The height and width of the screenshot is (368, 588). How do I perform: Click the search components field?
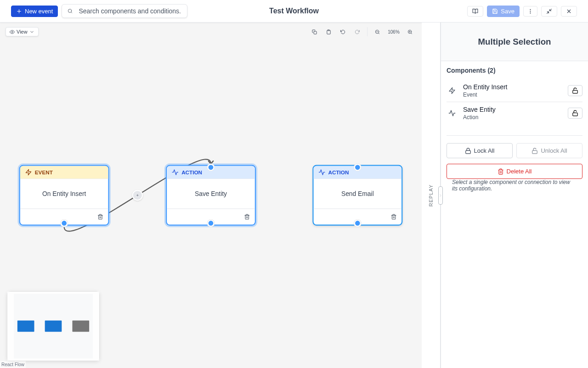click(x=124, y=11)
